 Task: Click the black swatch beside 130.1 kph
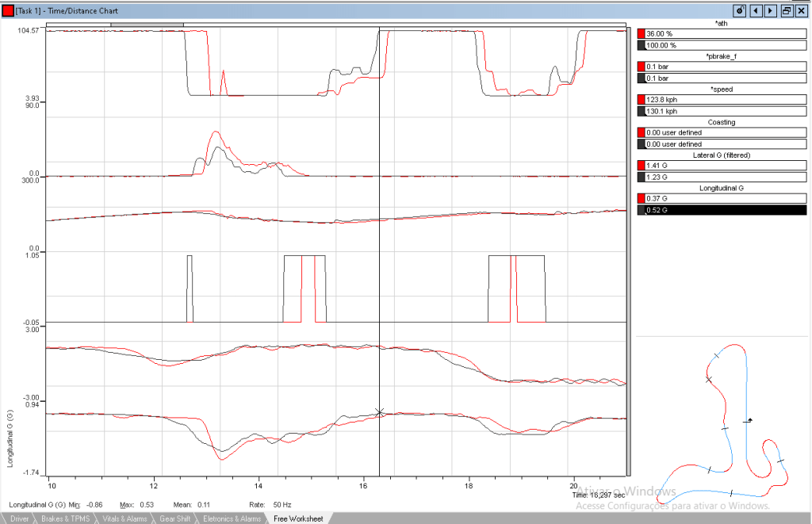pos(641,112)
